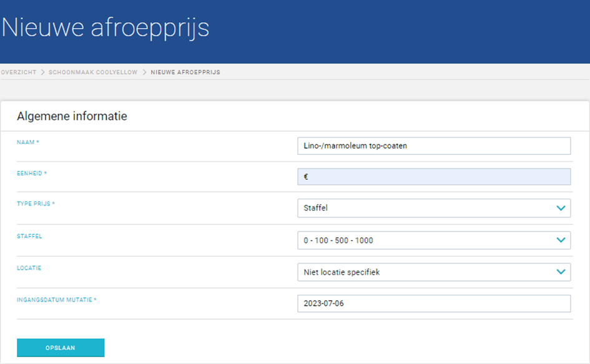Viewport: 590px width, 364px height.
Task: Click the Nieuwe afroepprijs breadcrumb item
Action: click(x=185, y=72)
